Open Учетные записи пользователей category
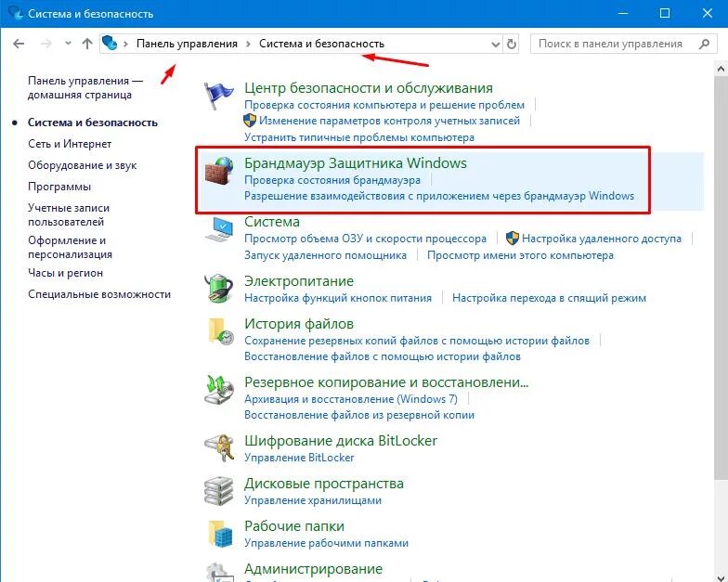 (x=69, y=215)
